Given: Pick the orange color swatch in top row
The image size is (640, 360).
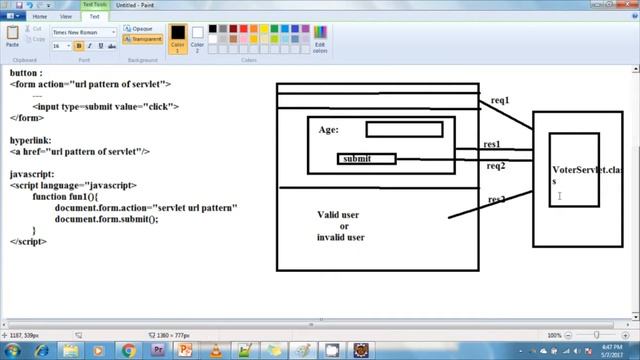Looking at the screenshot, I should [254, 29].
